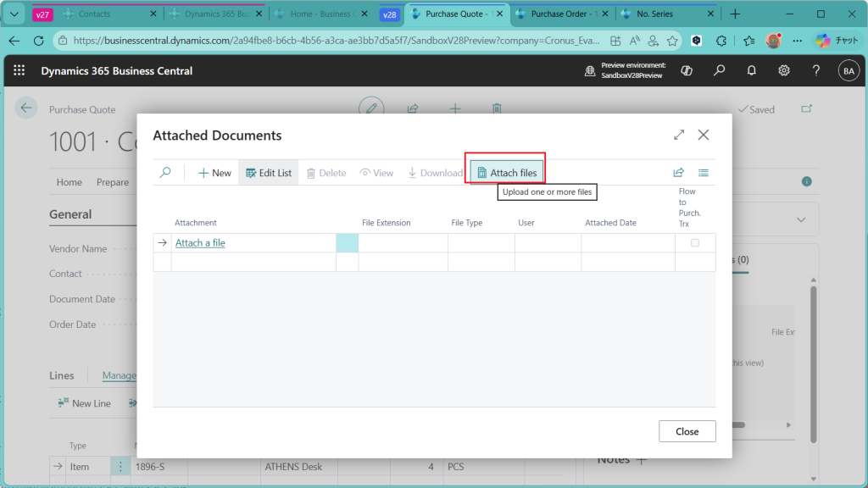
Task: Toggle the Flow to Purch. Trx checkbox
Action: point(695,243)
